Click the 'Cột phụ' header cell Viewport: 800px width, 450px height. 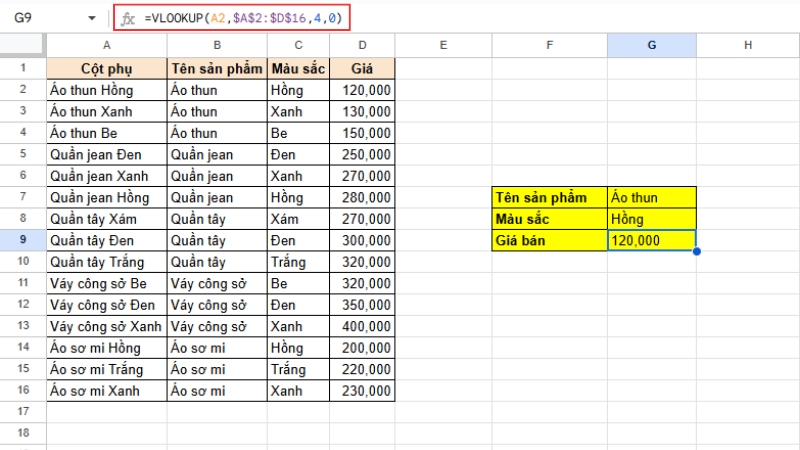(106, 68)
